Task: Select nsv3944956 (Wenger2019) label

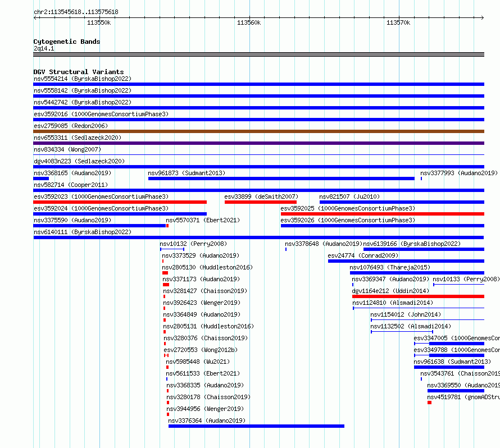Action: [205, 409]
